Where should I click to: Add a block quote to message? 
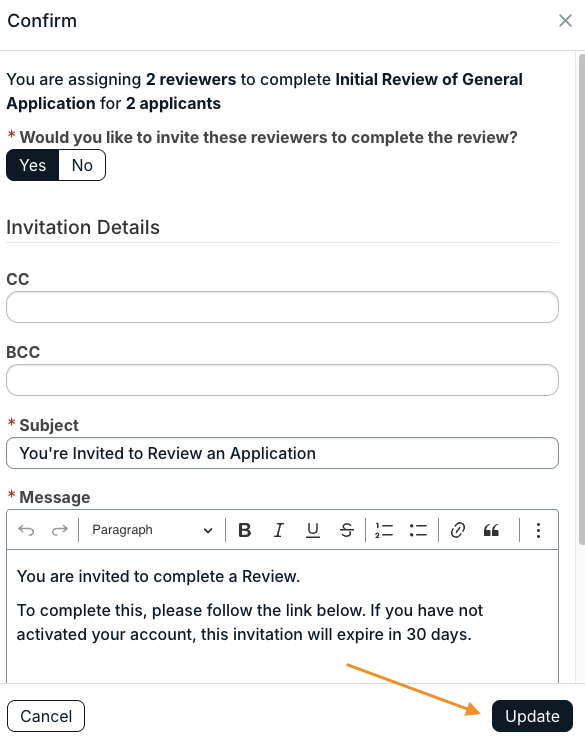tap(491, 530)
